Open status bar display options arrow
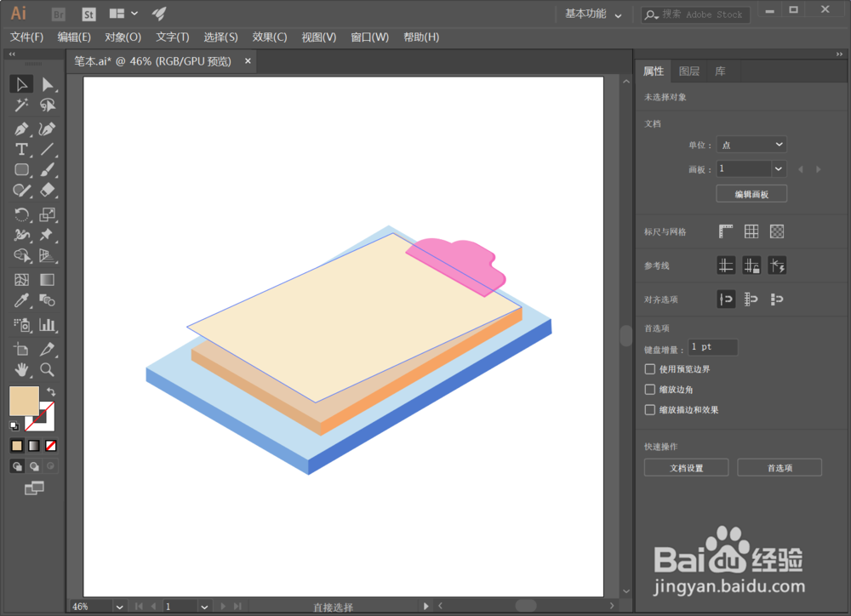 [x=425, y=607]
